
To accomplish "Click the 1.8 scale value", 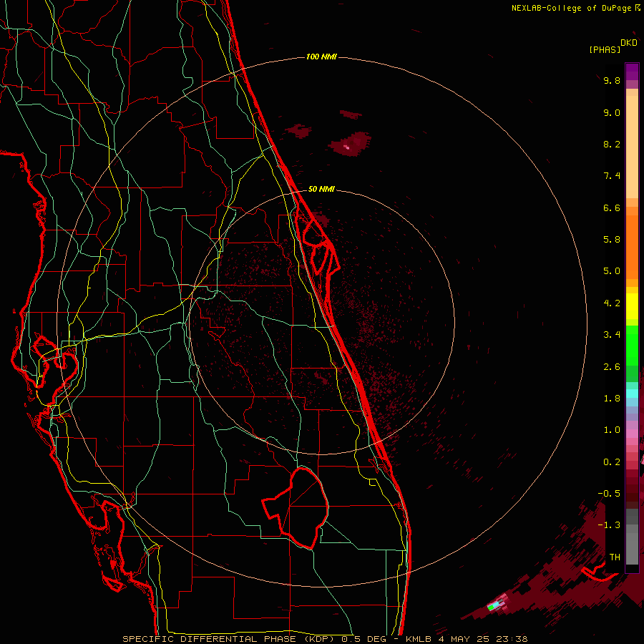I will (x=612, y=399).
